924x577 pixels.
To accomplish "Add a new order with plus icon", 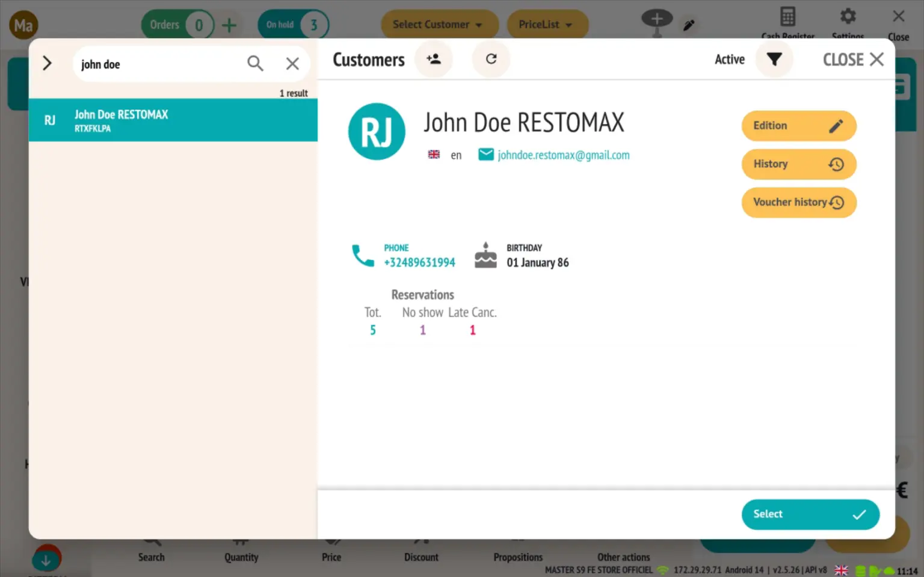I will pyautogui.click(x=229, y=25).
